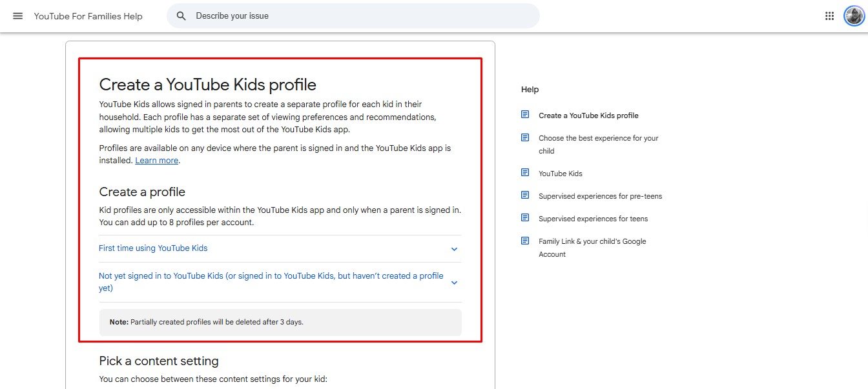Open Family Link & your child's Google Account
This screenshot has width=868, height=389.
[x=592, y=248]
